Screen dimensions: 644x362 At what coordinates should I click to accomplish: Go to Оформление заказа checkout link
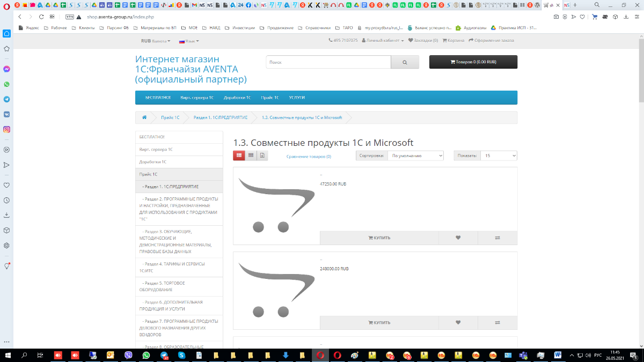(492, 40)
